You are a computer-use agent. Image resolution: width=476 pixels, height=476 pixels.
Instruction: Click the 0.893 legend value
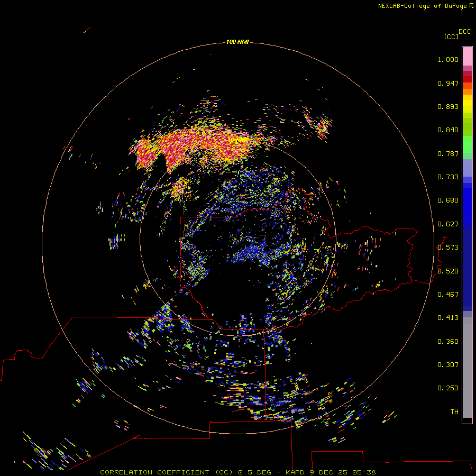[x=448, y=106]
